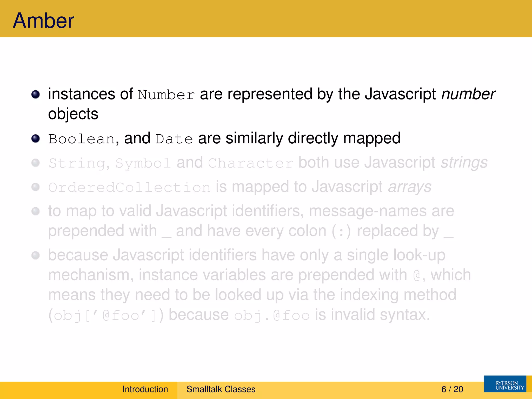Click the italic word arrays

410,187
